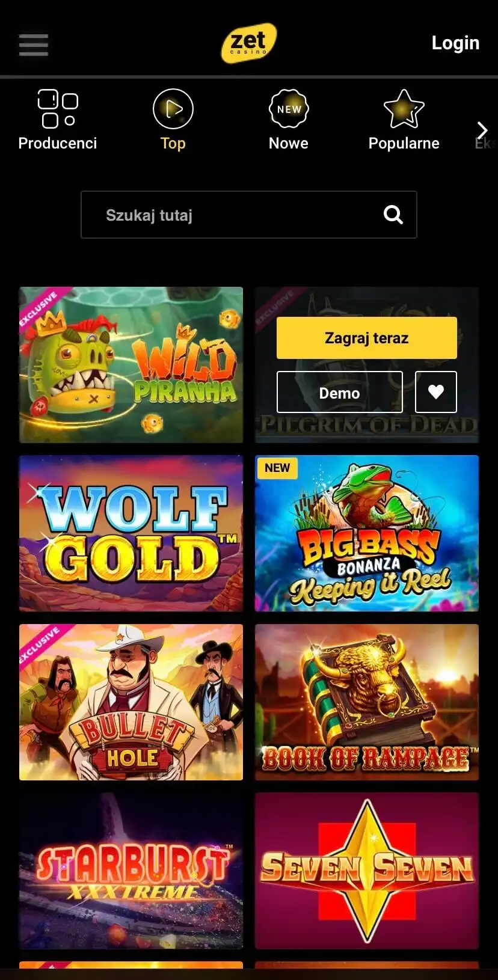The image size is (498, 980).
Task: Open the hamburger menu
Action: coord(33,44)
